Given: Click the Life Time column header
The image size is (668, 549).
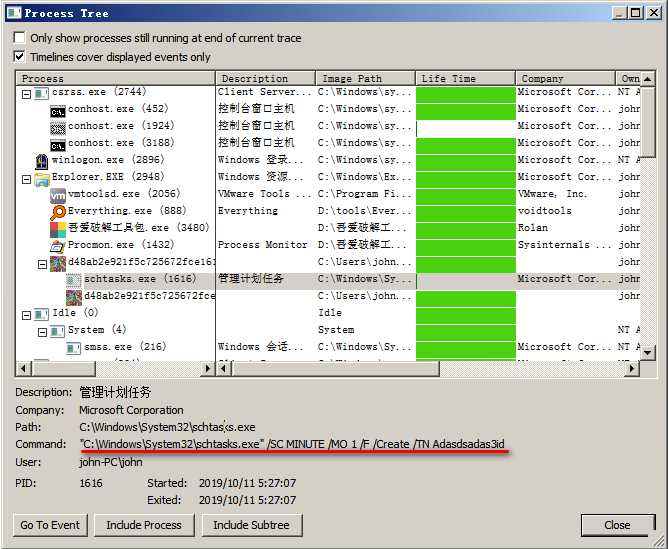Looking at the screenshot, I should tap(465, 78).
